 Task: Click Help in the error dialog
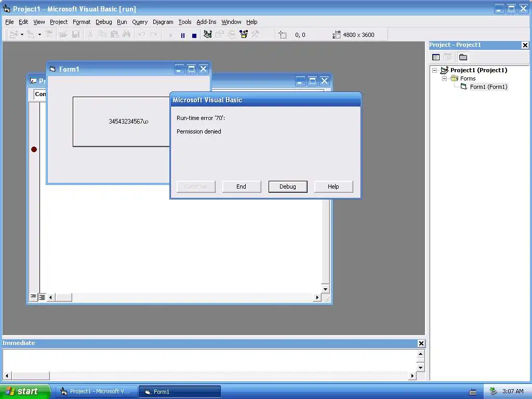(334, 187)
